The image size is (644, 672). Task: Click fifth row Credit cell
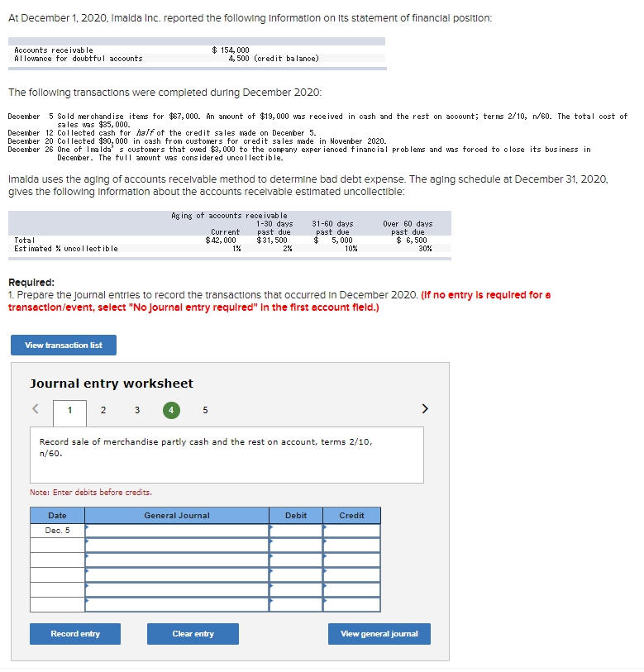351,590
